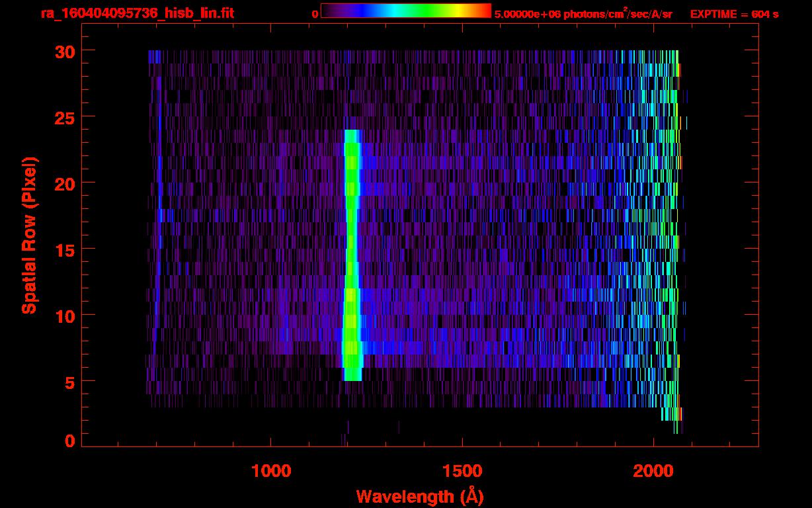
Task: Click the y-axis tick label 20
Action: [x=63, y=183]
